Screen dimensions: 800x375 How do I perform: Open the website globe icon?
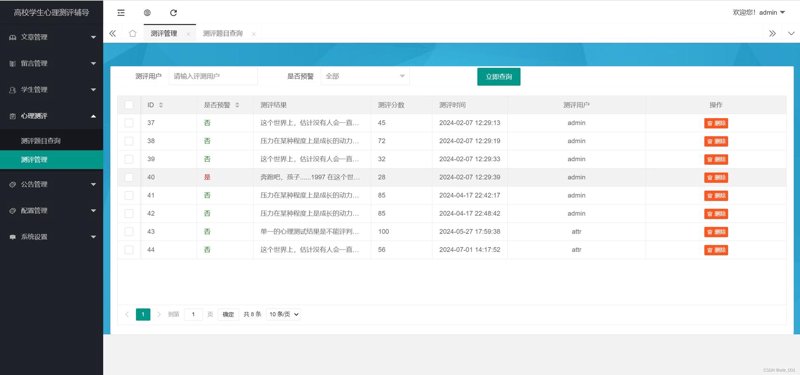[x=147, y=13]
